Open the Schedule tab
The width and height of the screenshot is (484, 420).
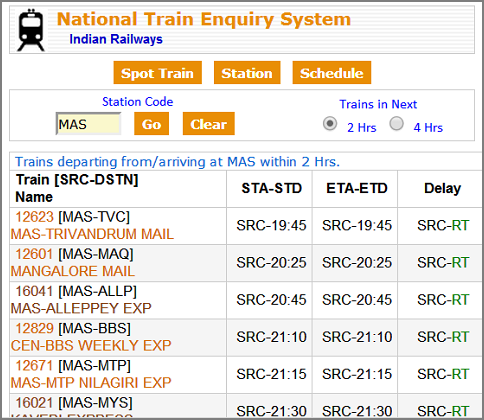pos(332,73)
